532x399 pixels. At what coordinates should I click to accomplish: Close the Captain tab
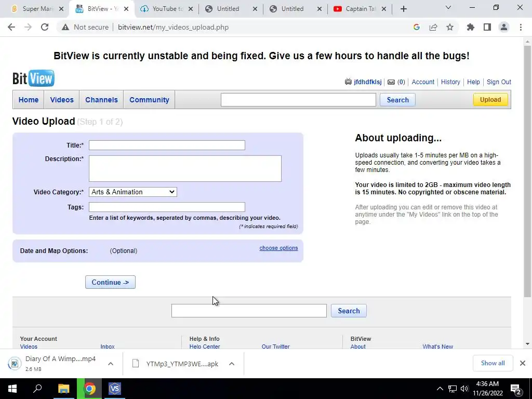tap(384, 9)
